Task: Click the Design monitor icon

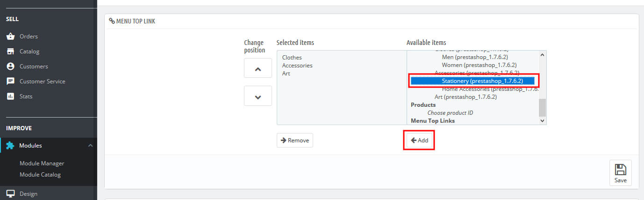Action: point(10,193)
